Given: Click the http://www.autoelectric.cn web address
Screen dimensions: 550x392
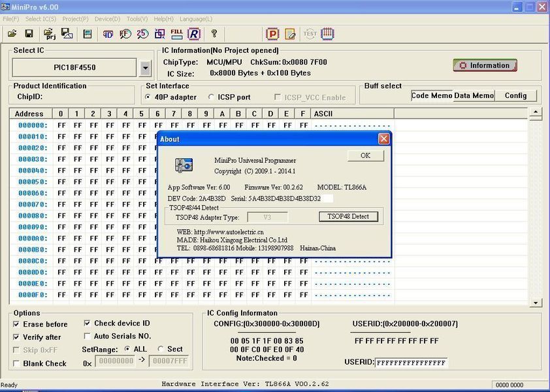Looking at the screenshot, I should (229, 232).
